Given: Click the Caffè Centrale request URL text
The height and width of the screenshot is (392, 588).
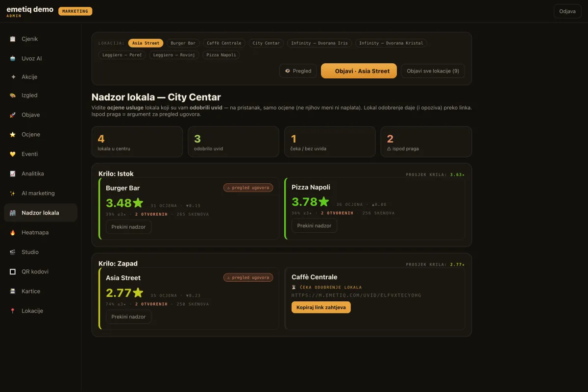Looking at the screenshot, I should pos(356,295).
